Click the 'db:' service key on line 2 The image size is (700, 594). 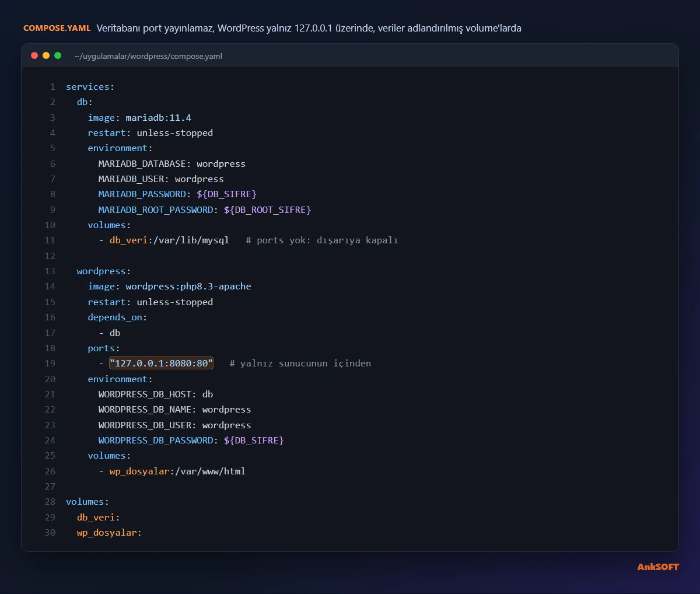click(x=85, y=102)
